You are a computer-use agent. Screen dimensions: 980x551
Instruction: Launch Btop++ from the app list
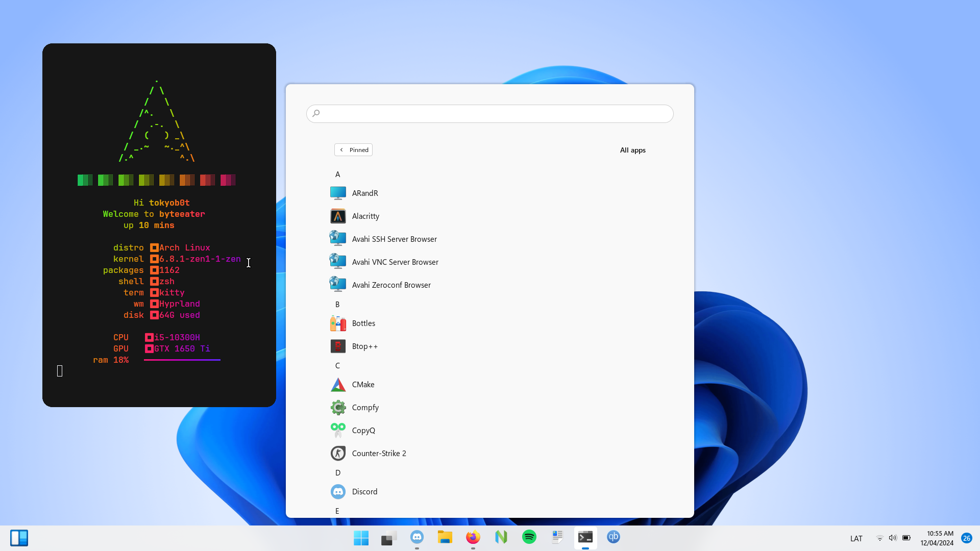(x=364, y=346)
